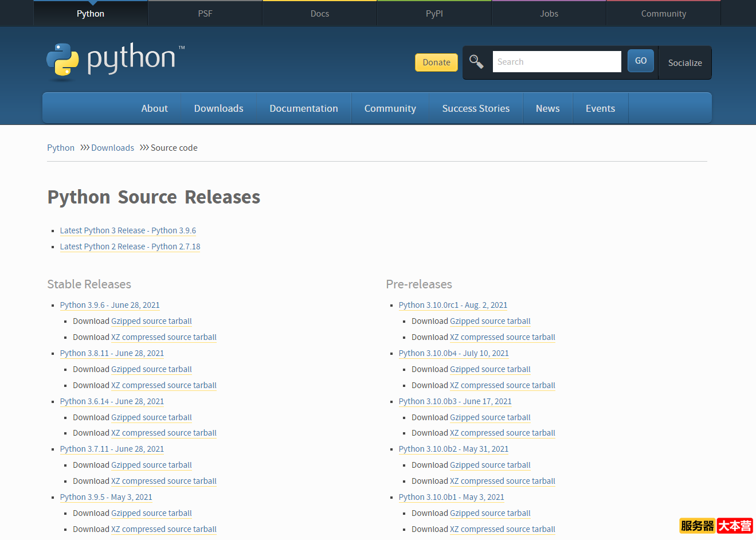This screenshot has height=540, width=756.
Task: Click the Stable Releases heading
Action: coord(89,284)
